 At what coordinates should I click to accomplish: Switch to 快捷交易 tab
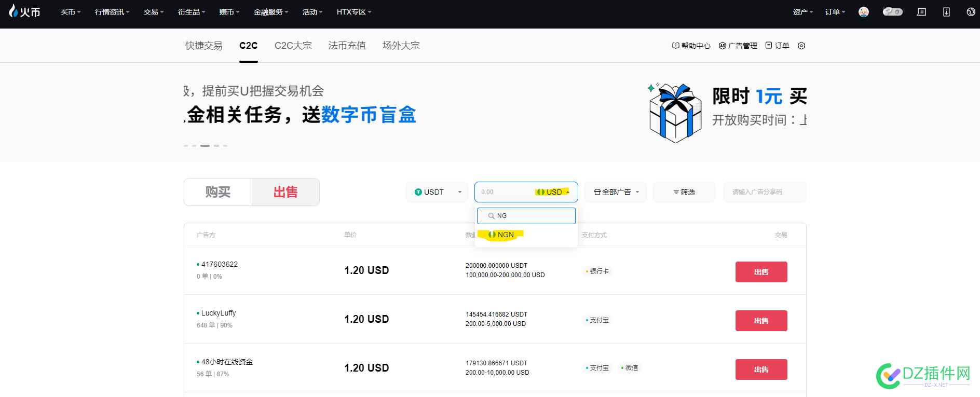(x=203, y=46)
